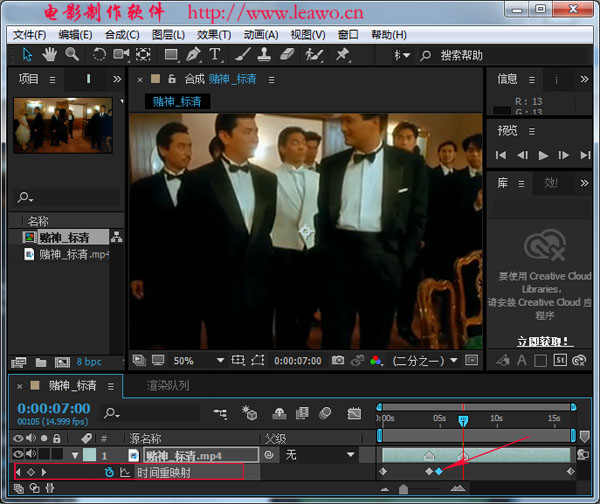Select the Rotation tool
Viewport: 600px width, 504px height.
(99, 54)
